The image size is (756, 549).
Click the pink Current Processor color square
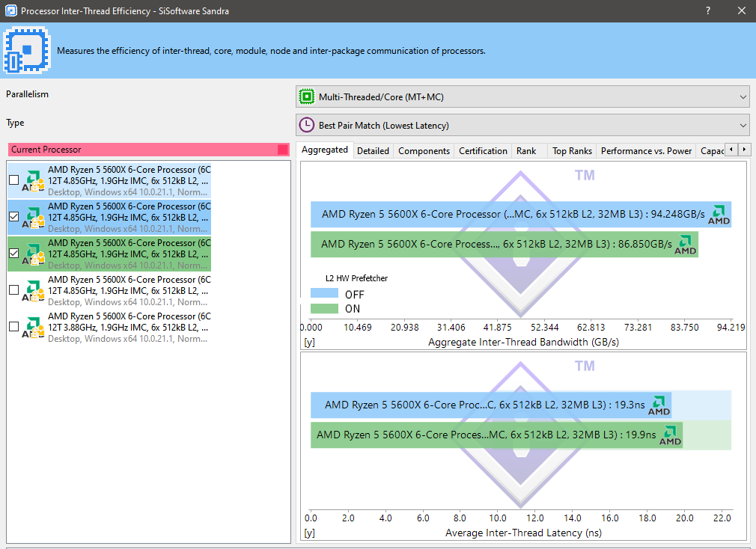283,150
